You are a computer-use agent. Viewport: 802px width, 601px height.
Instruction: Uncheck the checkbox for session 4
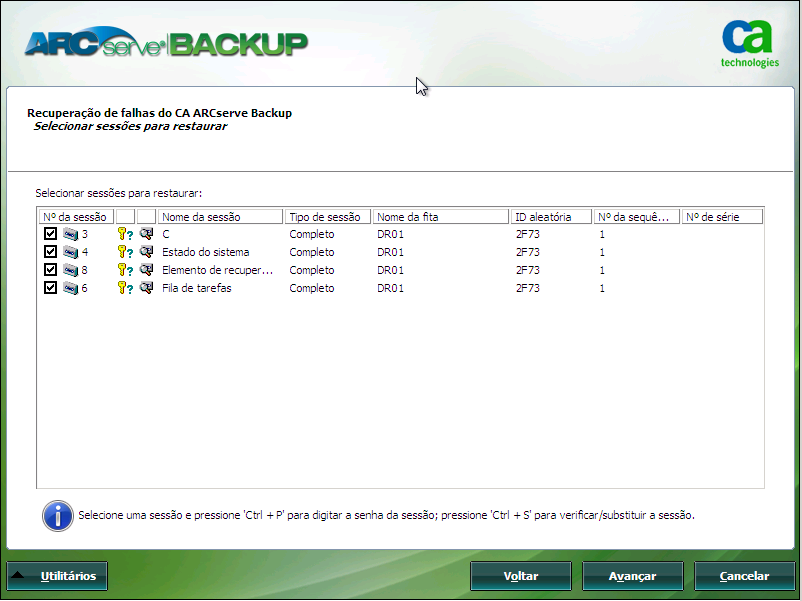pyautogui.click(x=50, y=252)
